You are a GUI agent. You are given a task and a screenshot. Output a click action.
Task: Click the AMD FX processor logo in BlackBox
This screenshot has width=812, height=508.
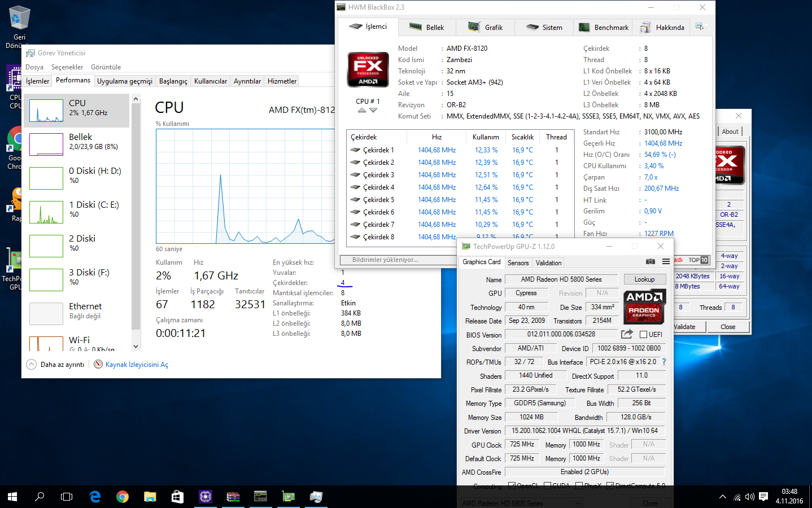point(368,69)
